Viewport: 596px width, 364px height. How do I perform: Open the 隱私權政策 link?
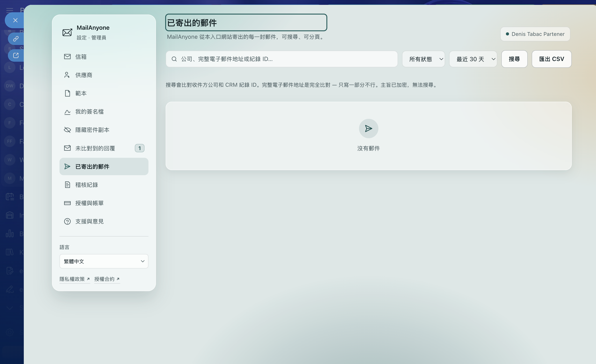click(75, 279)
